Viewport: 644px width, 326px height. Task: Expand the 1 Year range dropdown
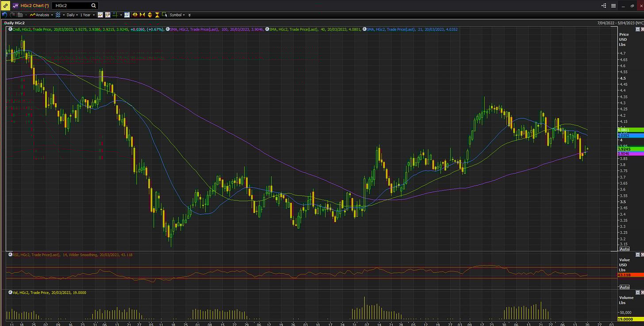tap(87, 15)
